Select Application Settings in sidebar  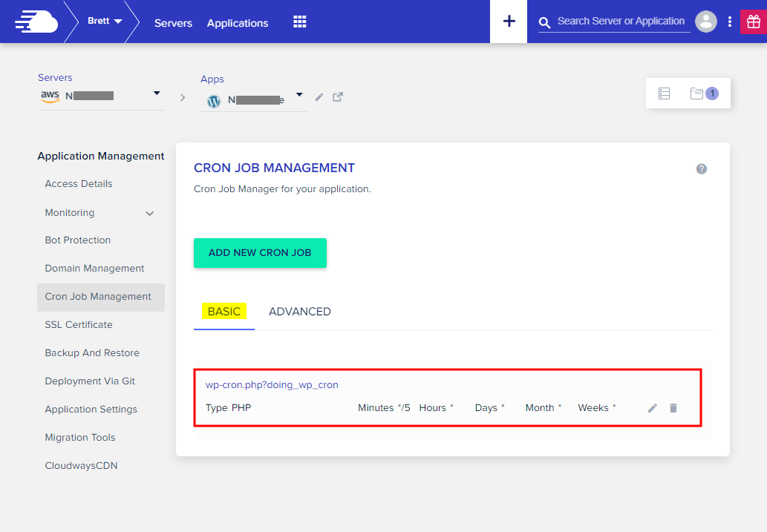click(x=91, y=410)
